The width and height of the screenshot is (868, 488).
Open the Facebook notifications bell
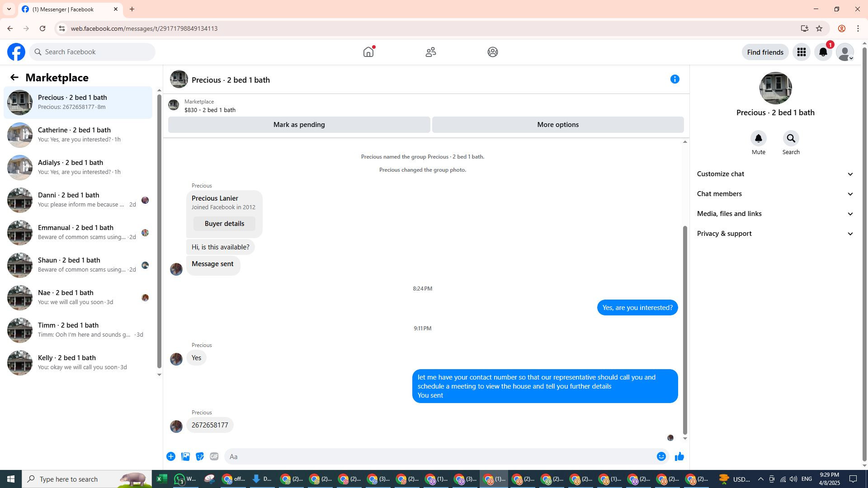(823, 52)
